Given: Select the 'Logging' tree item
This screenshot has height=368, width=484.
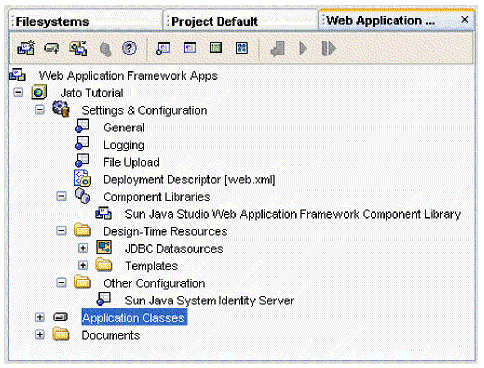Looking at the screenshot, I should coord(124,145).
